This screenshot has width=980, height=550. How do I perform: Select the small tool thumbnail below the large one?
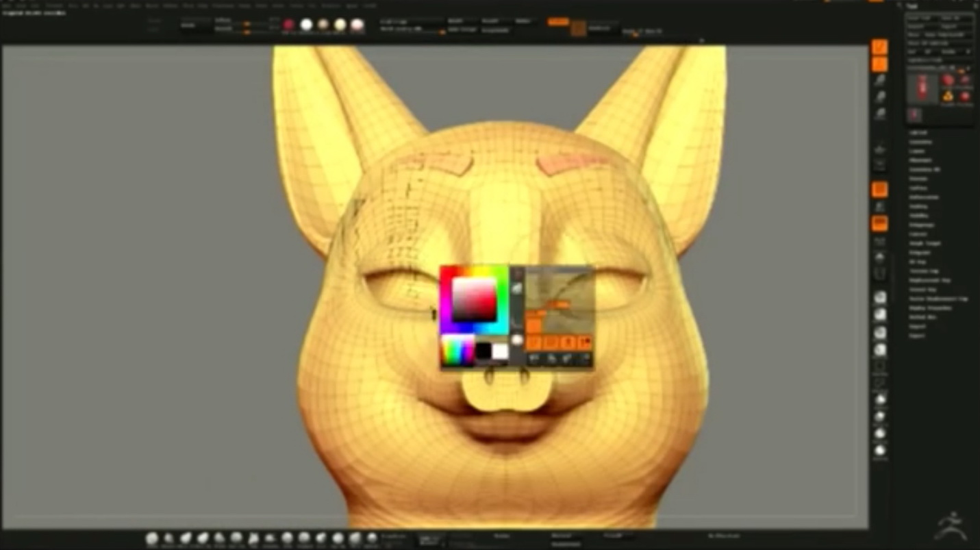point(915,114)
